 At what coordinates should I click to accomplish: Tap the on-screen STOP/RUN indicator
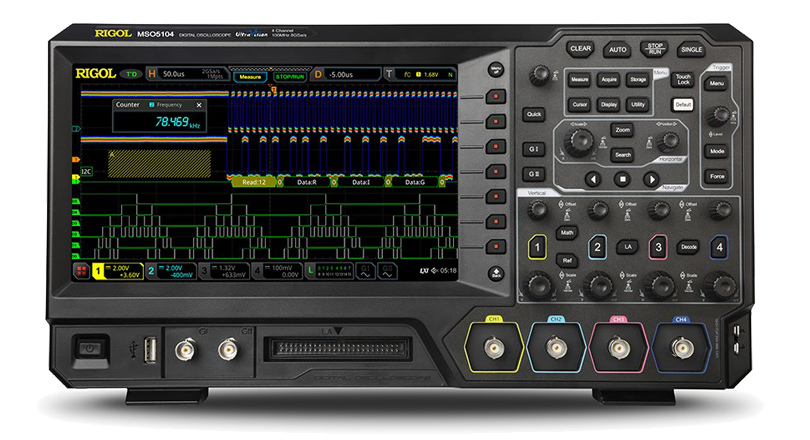290,77
